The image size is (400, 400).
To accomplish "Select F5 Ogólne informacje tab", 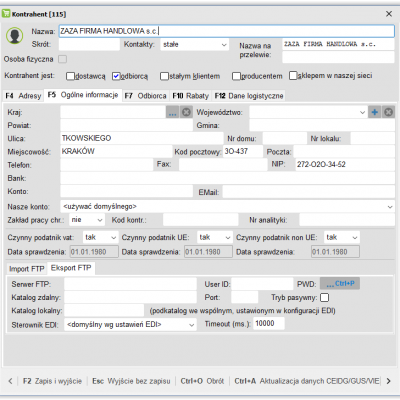I will 83,95.
